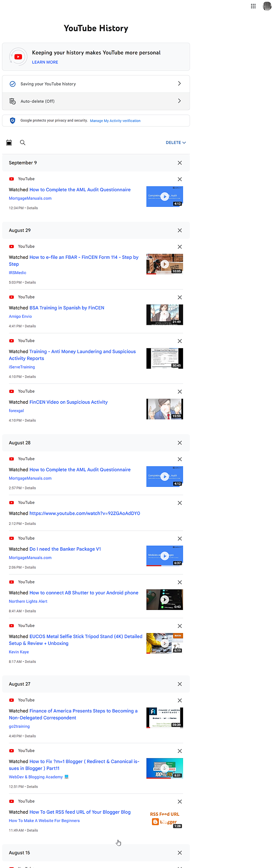274x868 pixels.
Task: Play the 21:49 BSA Training thumbnail
Action: pos(164,314)
